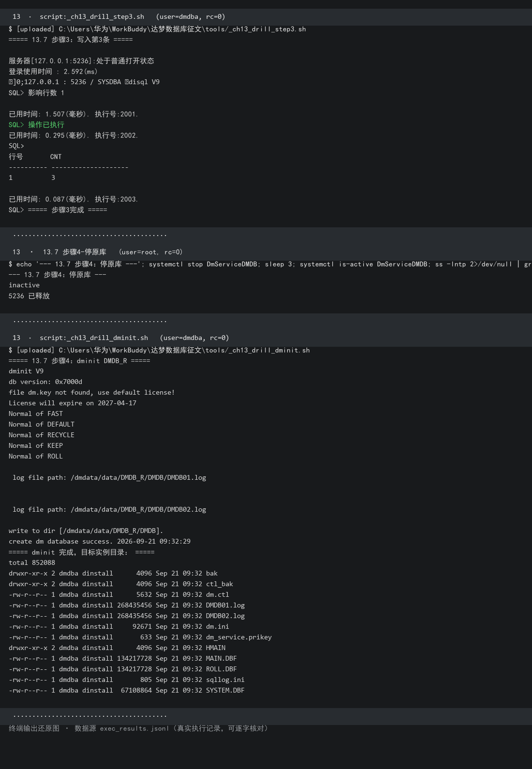
Task: Click the "SYSTEM.DBF" file listing row
Action: click(x=127, y=690)
